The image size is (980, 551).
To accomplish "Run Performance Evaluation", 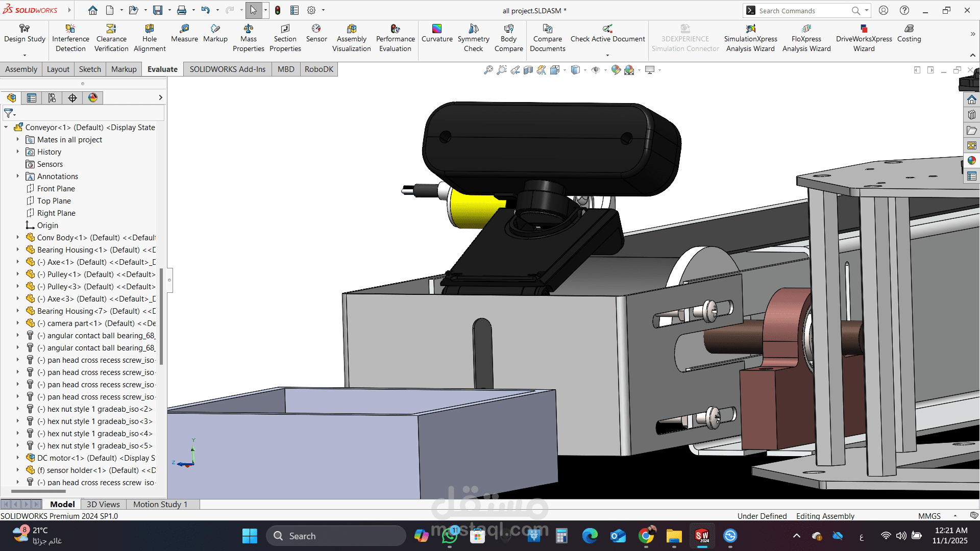I will point(396,38).
